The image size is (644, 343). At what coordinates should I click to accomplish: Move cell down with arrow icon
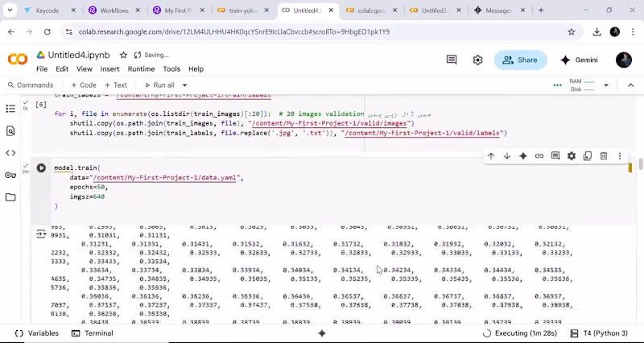click(x=507, y=156)
